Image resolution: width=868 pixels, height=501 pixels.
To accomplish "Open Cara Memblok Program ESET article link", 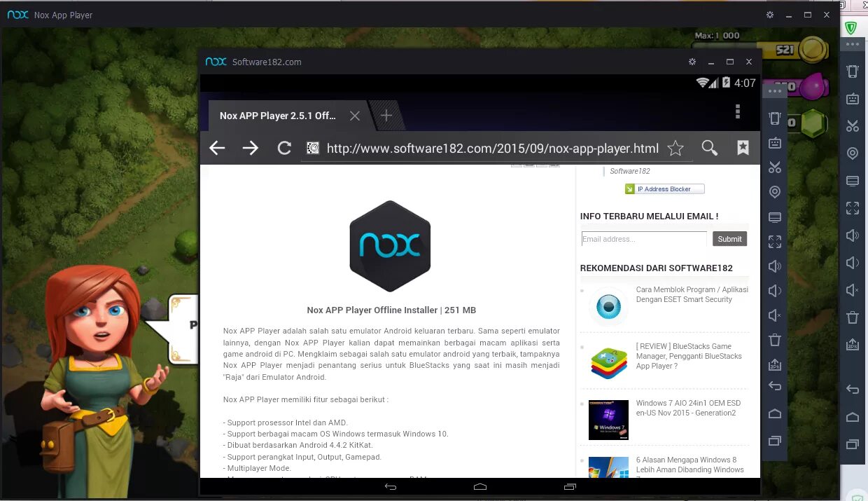I will 692,294.
